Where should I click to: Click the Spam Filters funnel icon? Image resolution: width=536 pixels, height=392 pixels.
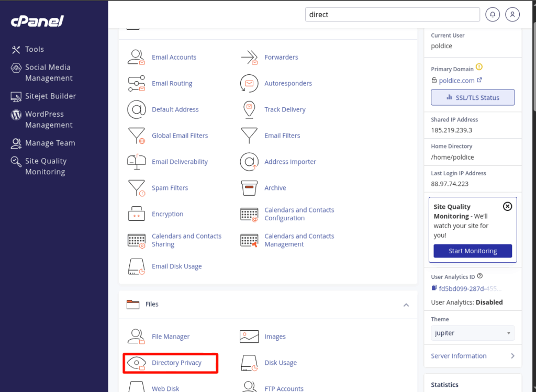pyautogui.click(x=137, y=188)
